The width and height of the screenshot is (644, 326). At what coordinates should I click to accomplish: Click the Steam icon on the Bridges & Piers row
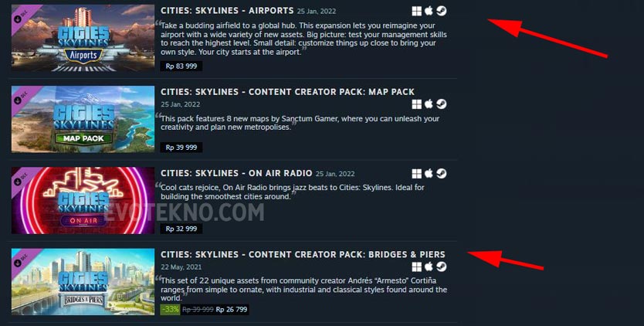point(442,267)
